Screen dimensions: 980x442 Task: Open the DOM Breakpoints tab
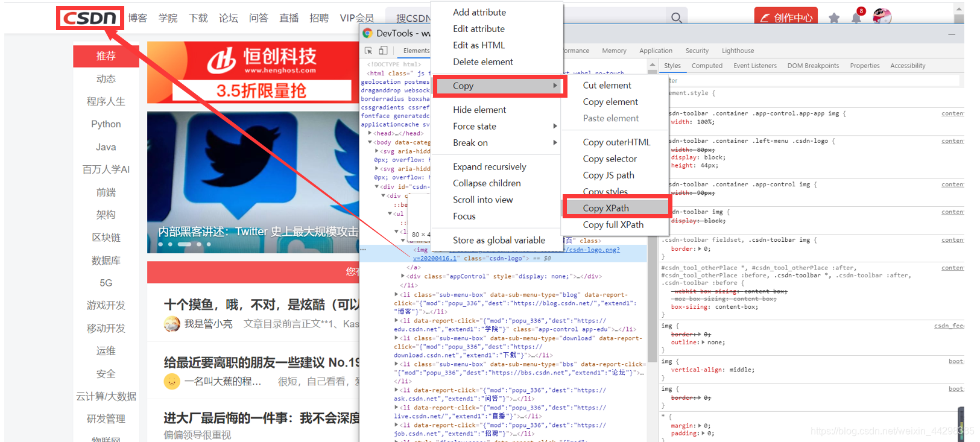click(813, 66)
